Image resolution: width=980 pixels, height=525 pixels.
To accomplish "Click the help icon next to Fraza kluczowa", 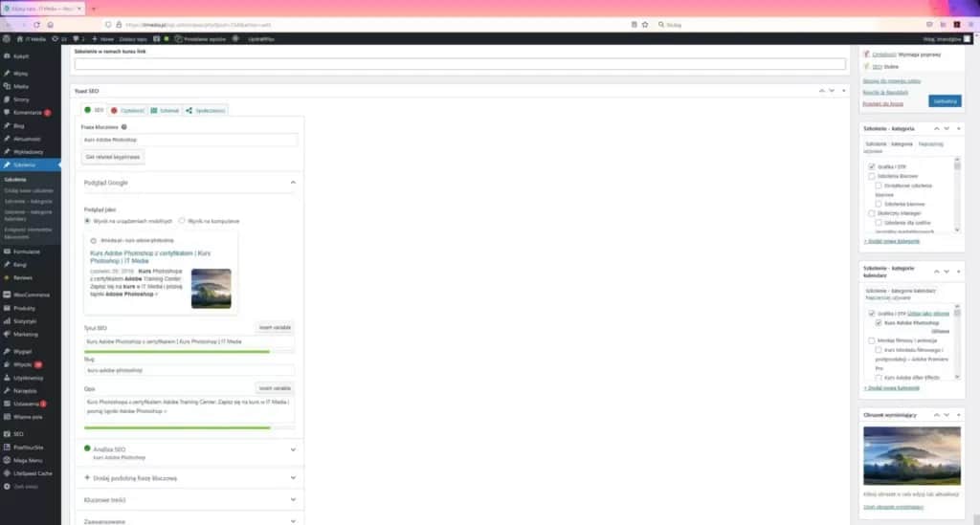I will pos(124,126).
